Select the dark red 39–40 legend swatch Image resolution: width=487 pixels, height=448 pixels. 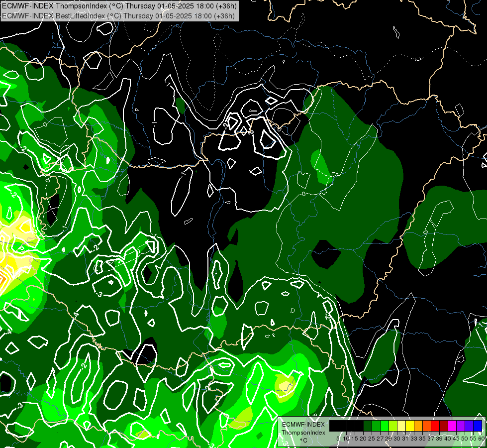pyautogui.click(x=444, y=426)
